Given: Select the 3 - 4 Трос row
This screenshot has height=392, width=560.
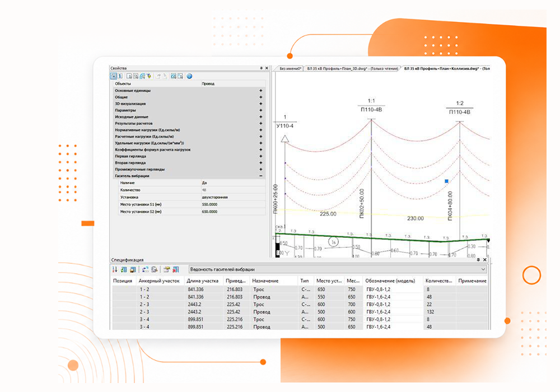Looking at the screenshot, I should click(x=300, y=319).
